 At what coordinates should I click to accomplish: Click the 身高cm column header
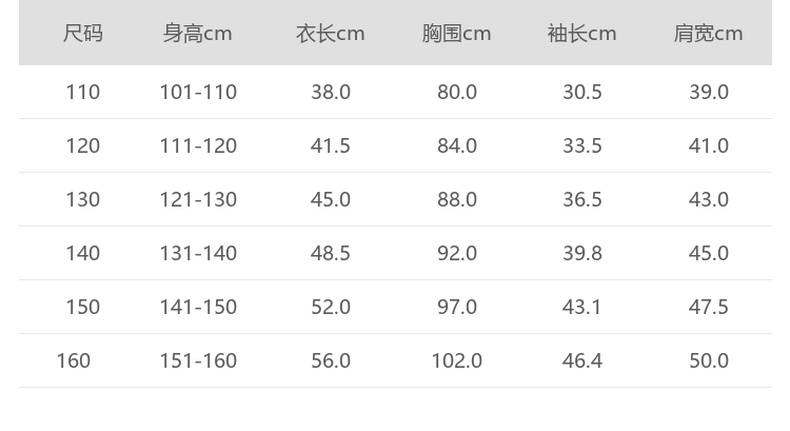tap(198, 33)
